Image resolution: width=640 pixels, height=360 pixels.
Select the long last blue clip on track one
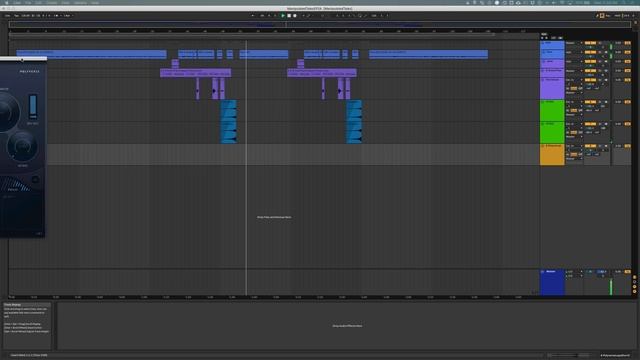tap(429, 54)
